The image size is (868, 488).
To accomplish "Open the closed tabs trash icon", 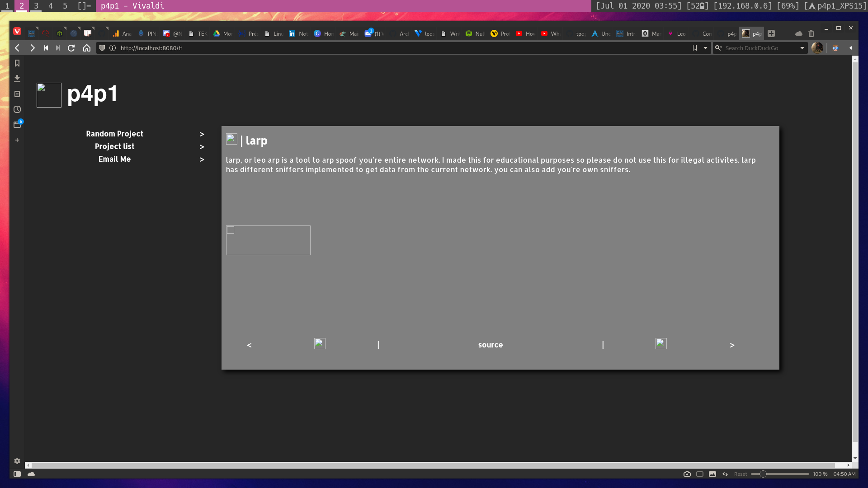I will click(x=811, y=33).
